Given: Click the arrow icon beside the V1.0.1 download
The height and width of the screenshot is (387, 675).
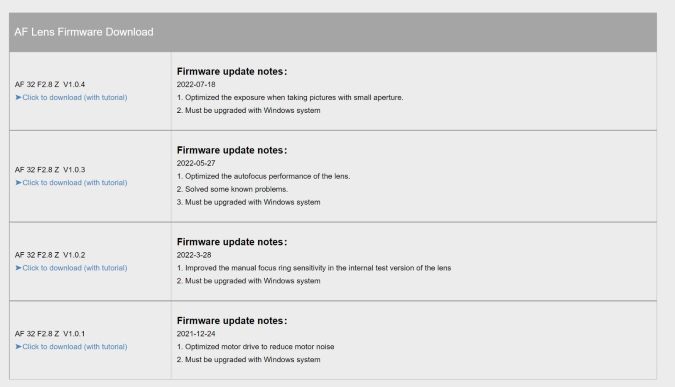Looking at the screenshot, I should [x=19, y=347].
